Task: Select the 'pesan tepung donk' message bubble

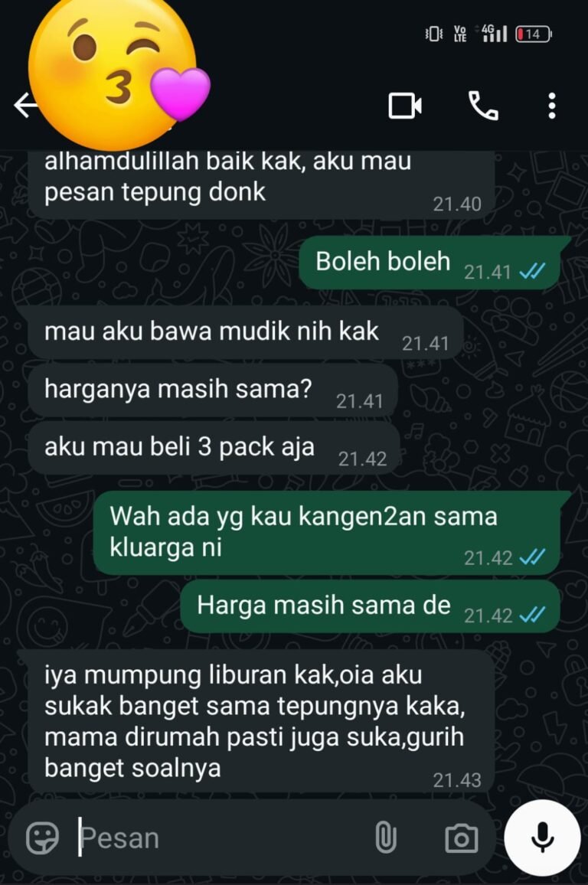Action: coord(262,185)
